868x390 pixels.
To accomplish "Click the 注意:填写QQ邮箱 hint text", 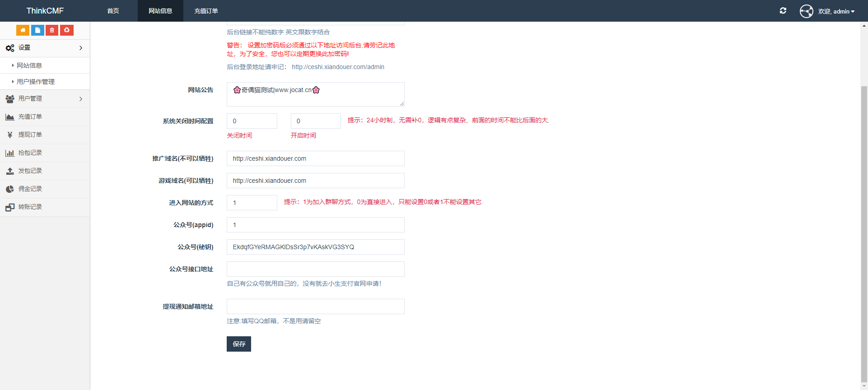I will click(274, 321).
